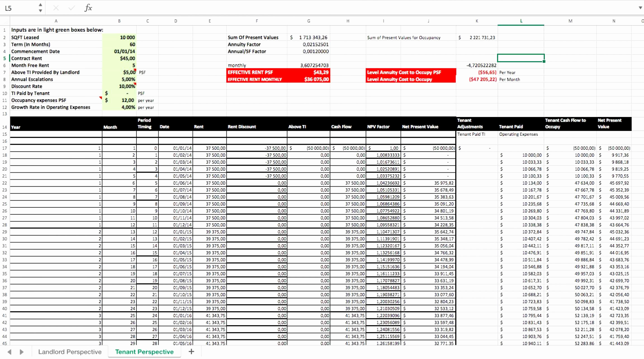Open the Name Box stepper arrows
This screenshot has height=359, width=644.
pos(40,8)
